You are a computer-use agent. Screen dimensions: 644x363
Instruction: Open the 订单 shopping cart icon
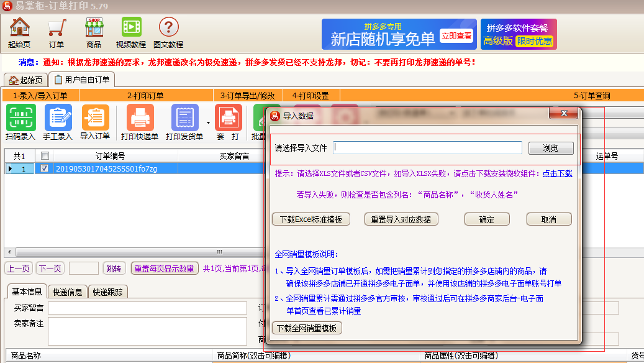[57, 33]
